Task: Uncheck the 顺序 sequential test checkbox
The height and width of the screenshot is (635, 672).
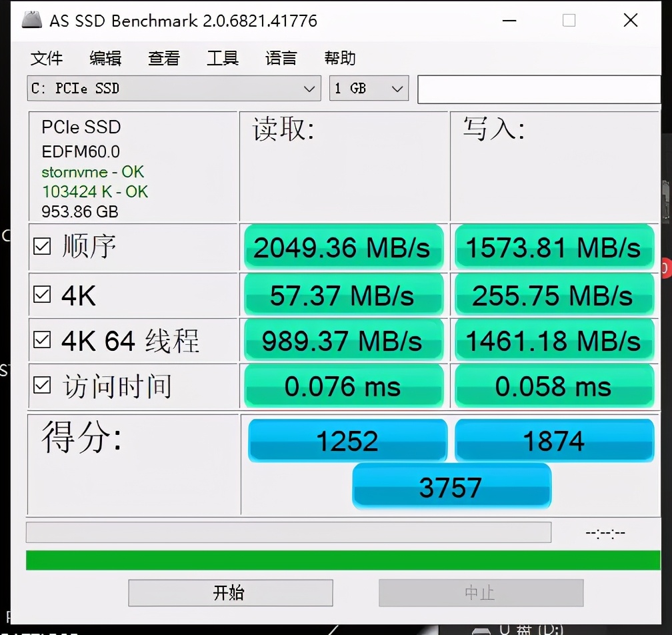Action: tap(41, 245)
